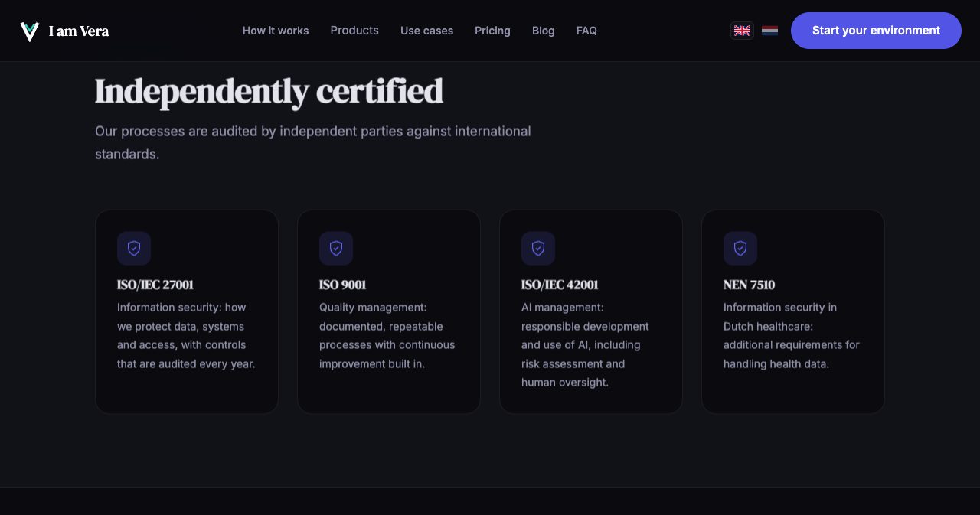980x515 pixels.
Task: Switch language to Dutch via Netherlands flag
Action: click(x=769, y=31)
